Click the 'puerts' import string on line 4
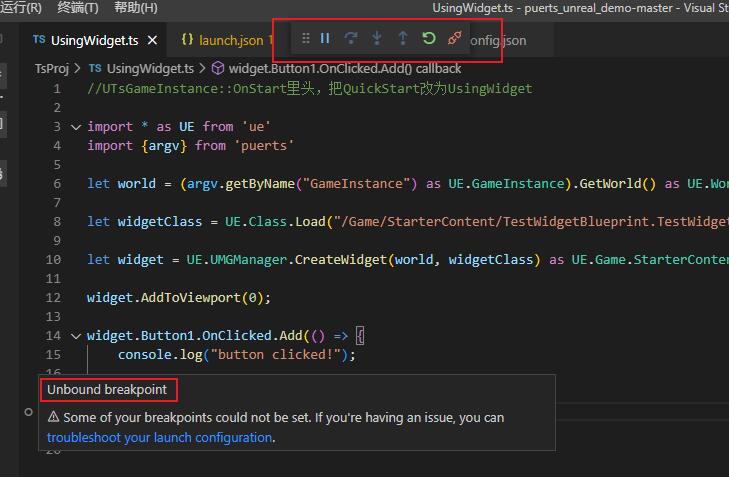The width and height of the screenshot is (729, 477). pyautogui.click(x=267, y=146)
